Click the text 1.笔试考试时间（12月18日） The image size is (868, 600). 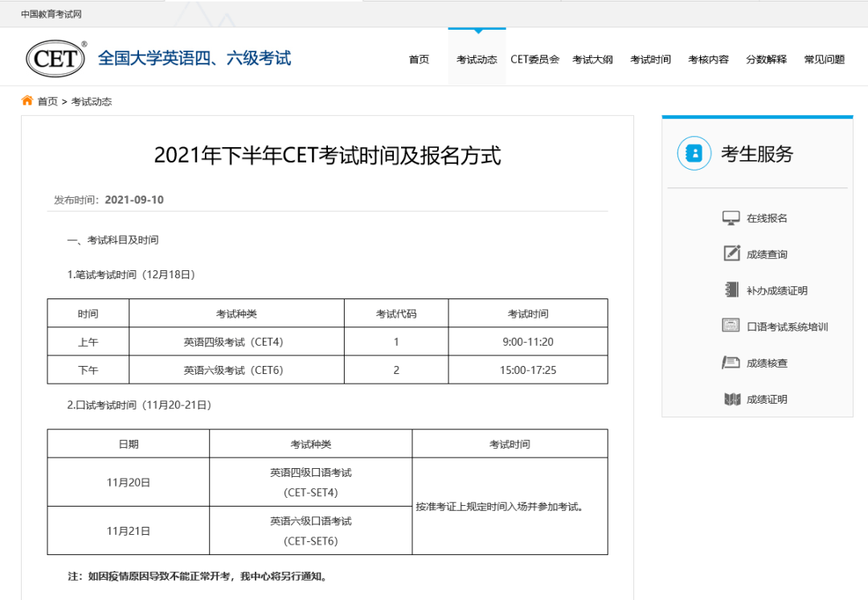131,275
